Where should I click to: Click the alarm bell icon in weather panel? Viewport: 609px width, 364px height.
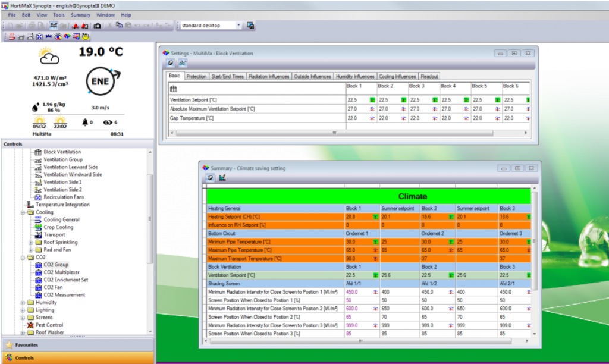click(x=85, y=123)
